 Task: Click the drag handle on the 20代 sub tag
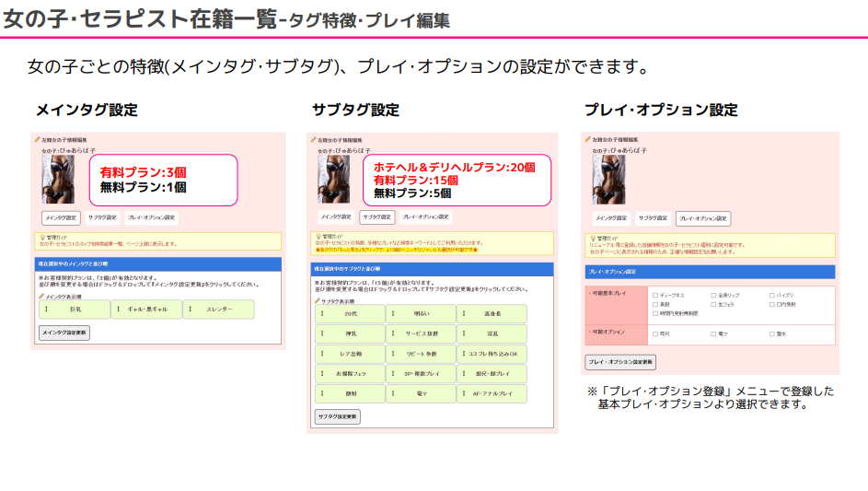click(322, 313)
